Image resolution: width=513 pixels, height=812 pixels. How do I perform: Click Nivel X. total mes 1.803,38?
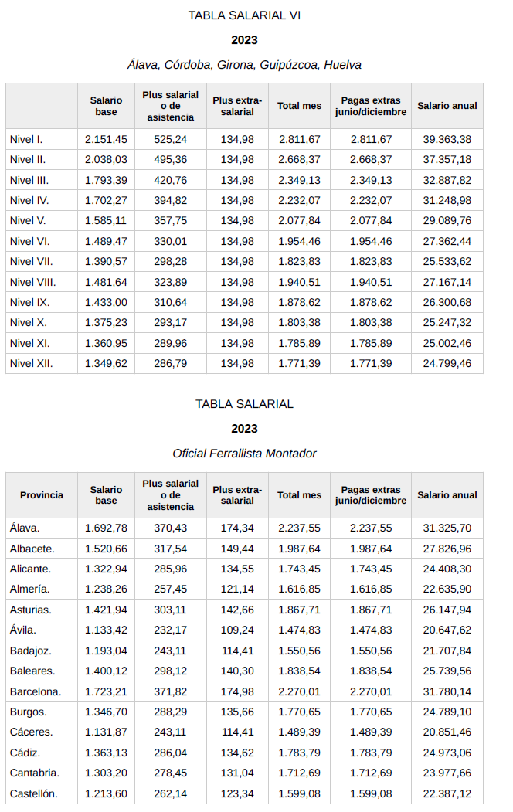pos(299,322)
